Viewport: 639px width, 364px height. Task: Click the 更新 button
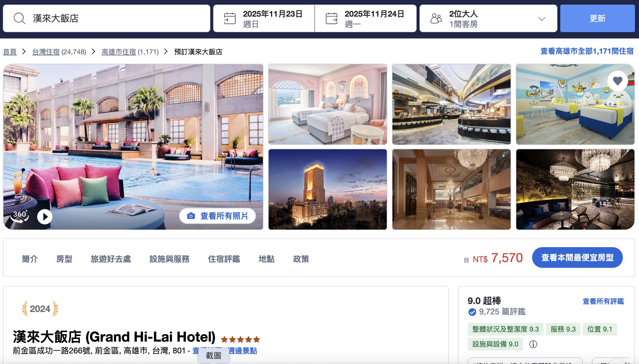[x=597, y=18]
